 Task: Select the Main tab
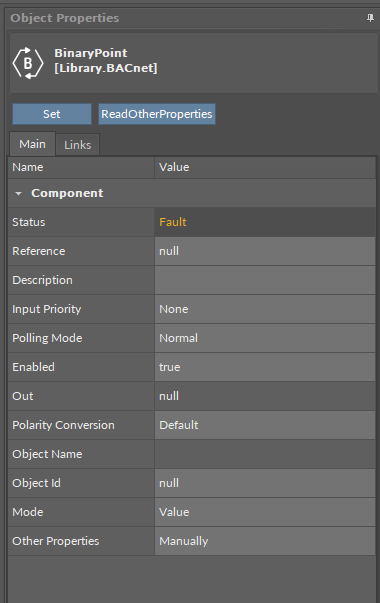click(x=32, y=144)
